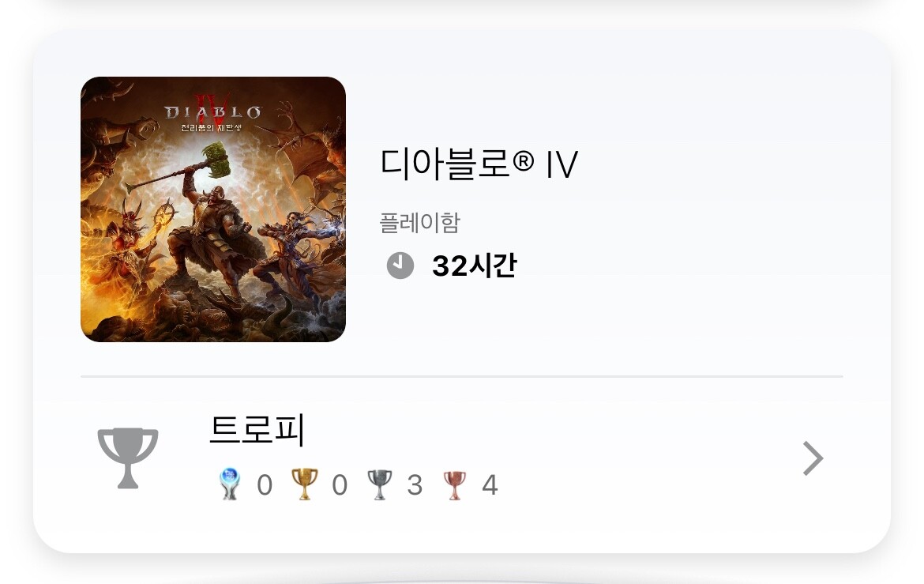Click the Korean subtitle on cover image
This screenshot has height=584, width=924.
(x=212, y=127)
